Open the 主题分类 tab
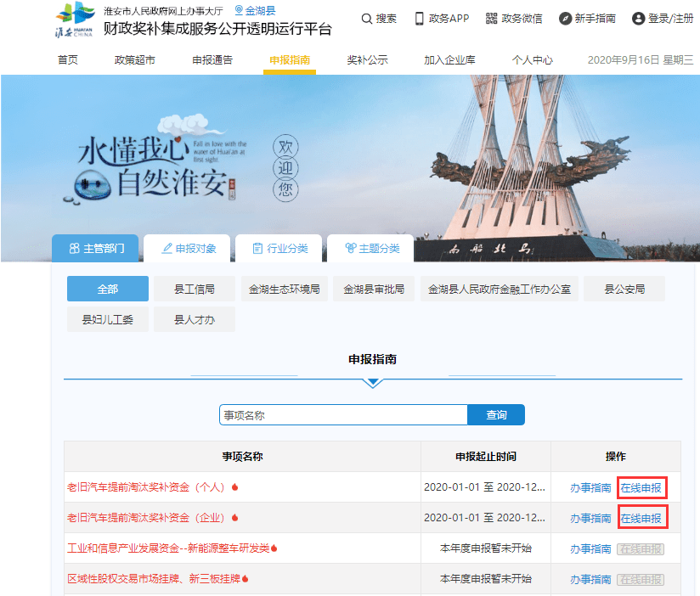Image resolution: width=700 pixels, height=596 pixels. [x=370, y=248]
